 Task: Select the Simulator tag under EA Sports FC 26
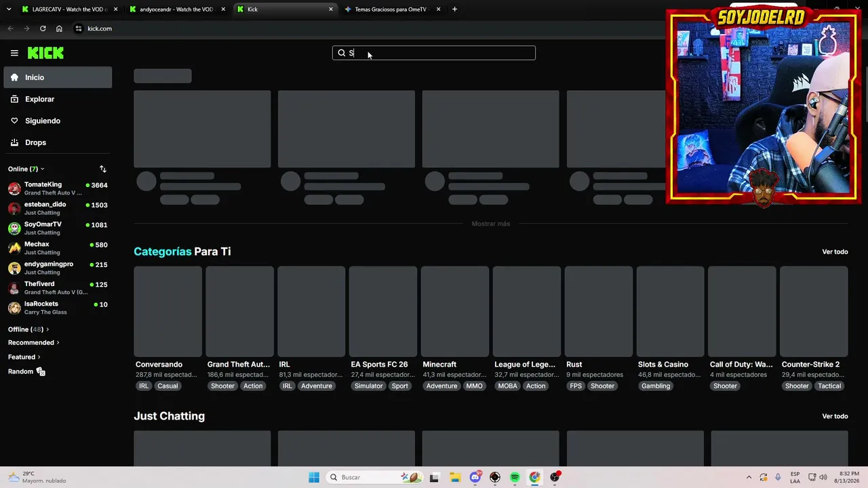coord(369,386)
